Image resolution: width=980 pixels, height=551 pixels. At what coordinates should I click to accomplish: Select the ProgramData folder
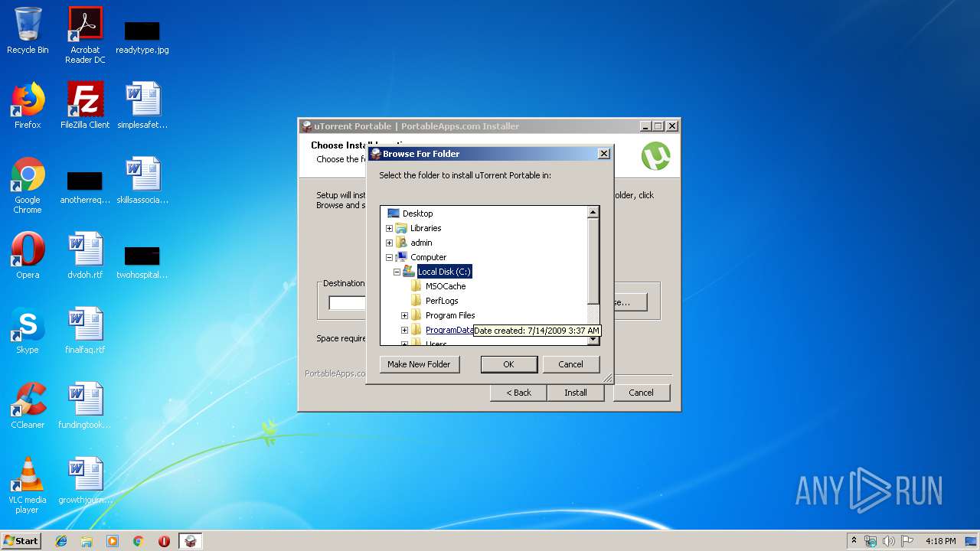pyautogui.click(x=449, y=330)
